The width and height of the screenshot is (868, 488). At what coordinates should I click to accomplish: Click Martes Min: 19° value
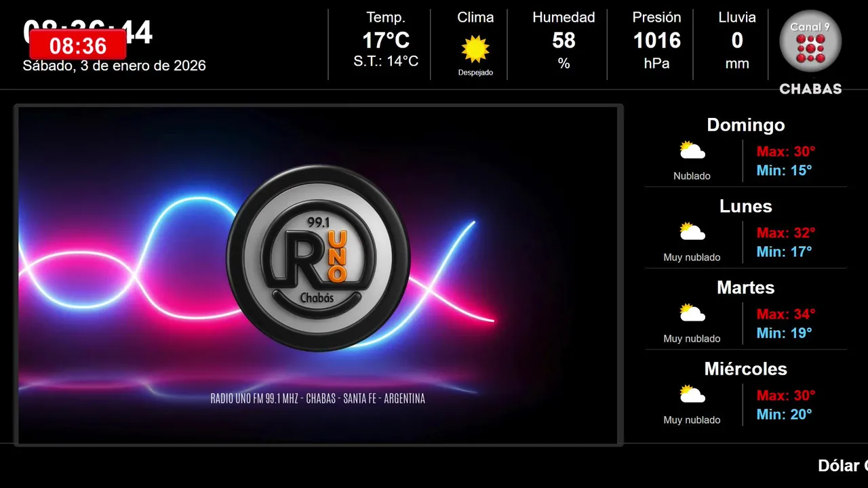(x=784, y=333)
